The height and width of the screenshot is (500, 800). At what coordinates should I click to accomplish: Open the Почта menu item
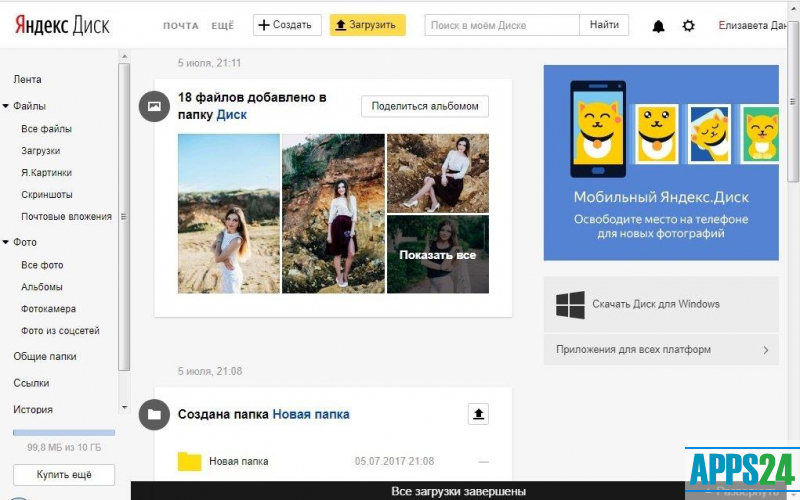(181, 26)
